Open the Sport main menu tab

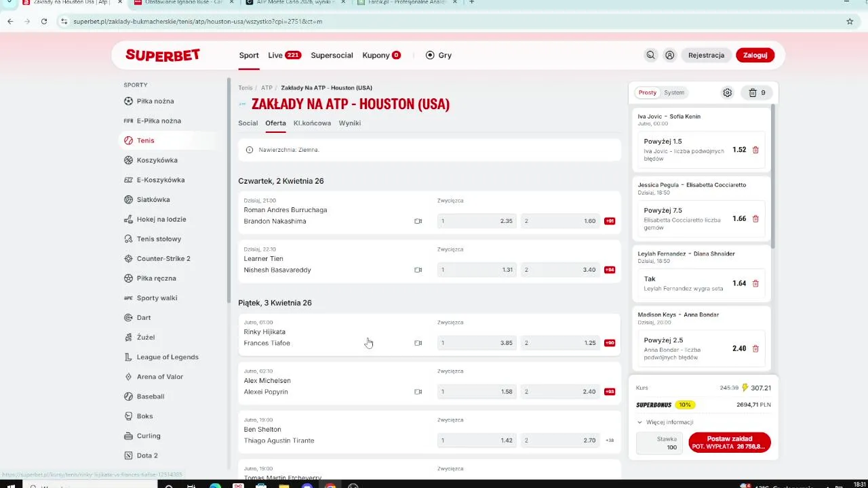(x=249, y=55)
